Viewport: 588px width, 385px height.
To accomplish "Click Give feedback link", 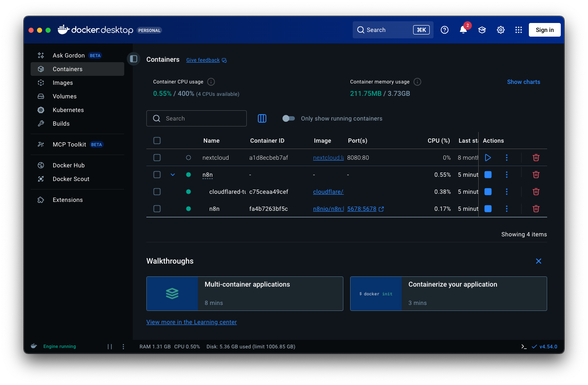I will pos(206,60).
